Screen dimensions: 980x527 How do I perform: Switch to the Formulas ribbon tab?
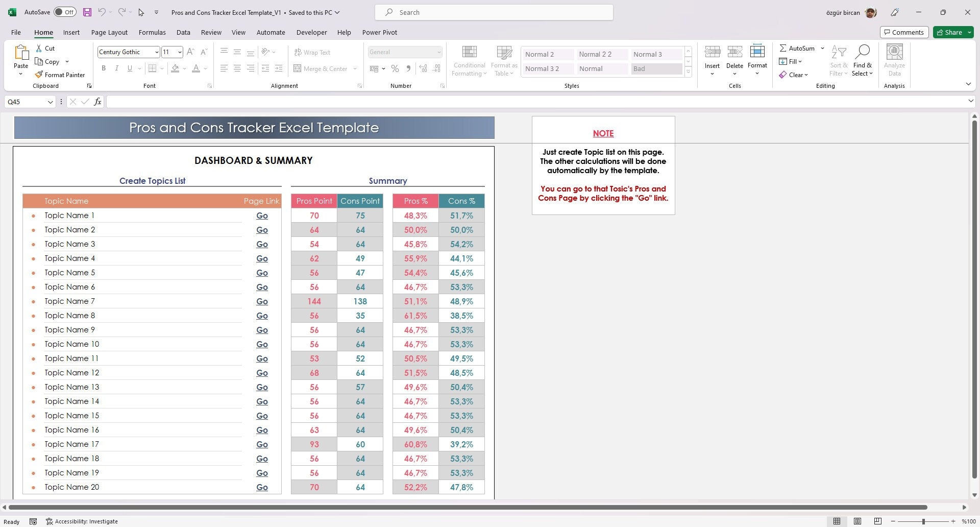pyautogui.click(x=152, y=32)
